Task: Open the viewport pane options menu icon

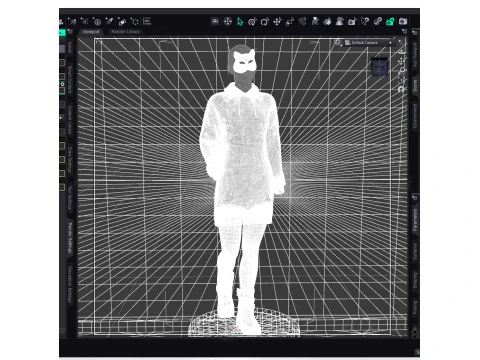Action: tap(404, 31)
